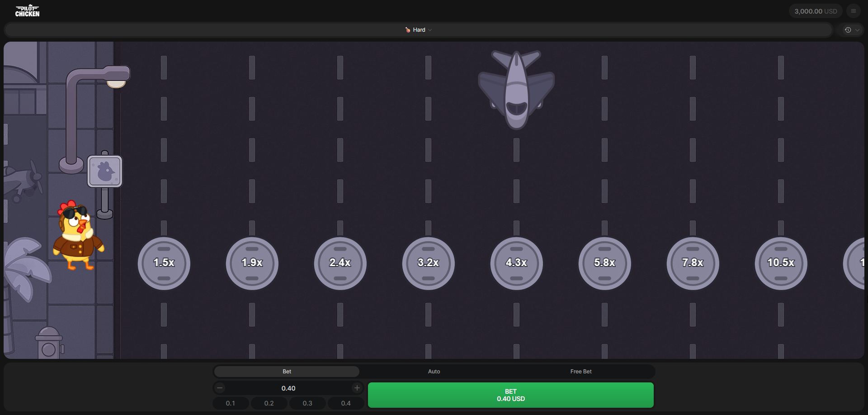Select the 2.4x multiplier coin
Image resolution: width=868 pixels, height=415 pixels.
coord(340,263)
